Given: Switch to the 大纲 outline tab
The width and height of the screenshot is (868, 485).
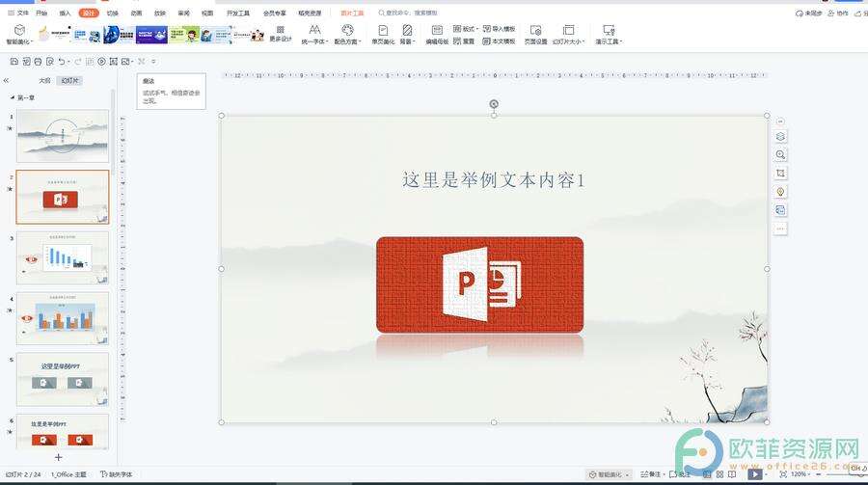Looking at the screenshot, I should coord(44,81).
